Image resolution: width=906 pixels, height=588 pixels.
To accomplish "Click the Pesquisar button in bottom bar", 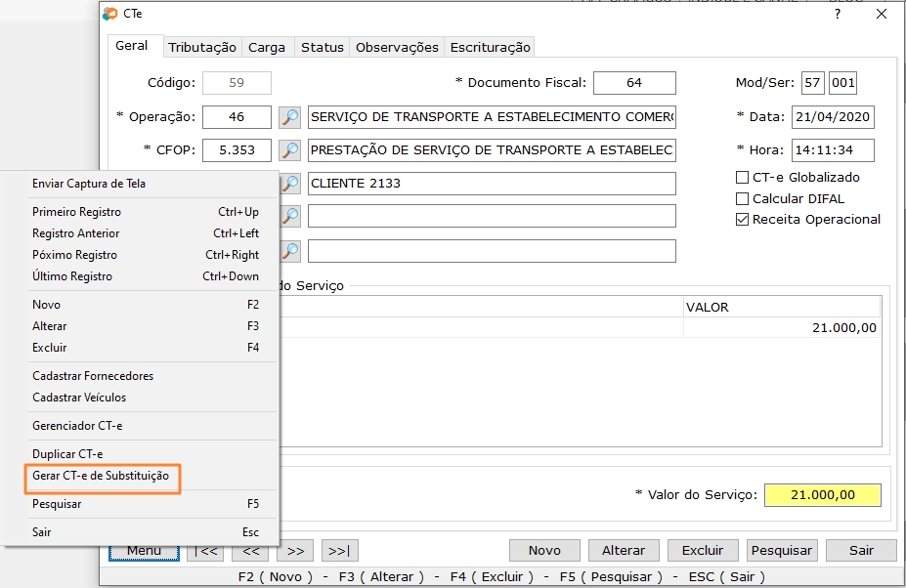I will [782, 550].
